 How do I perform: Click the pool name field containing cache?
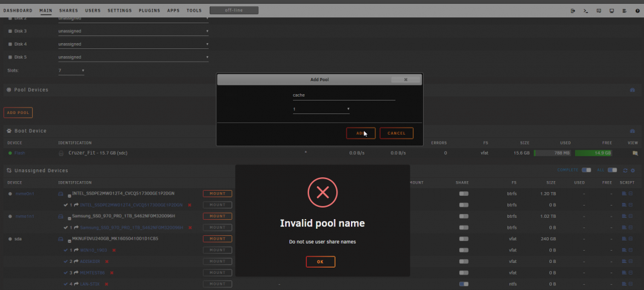344,95
